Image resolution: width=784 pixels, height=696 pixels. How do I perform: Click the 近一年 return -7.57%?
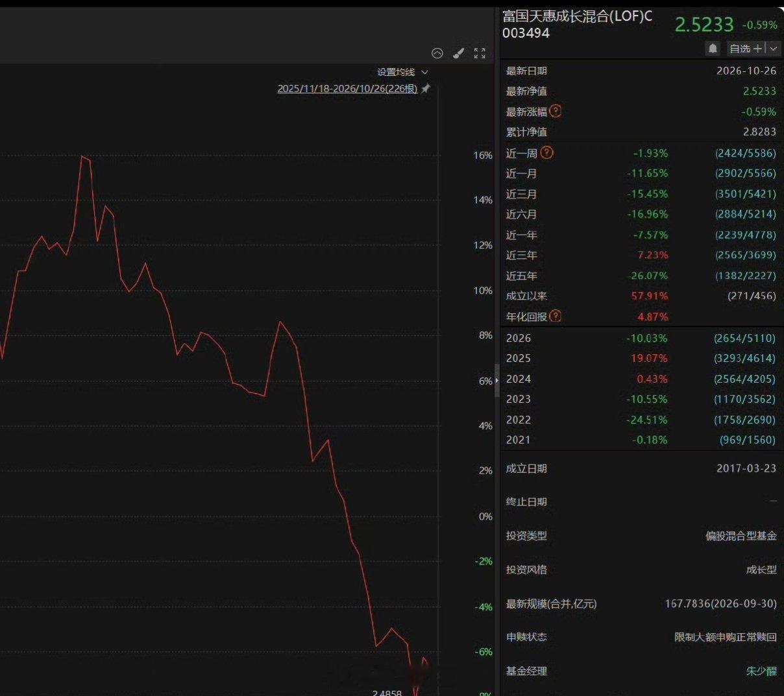pyautogui.click(x=650, y=235)
